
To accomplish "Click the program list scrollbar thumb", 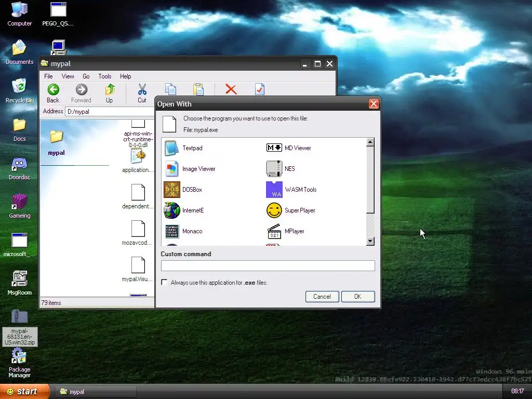I will pyautogui.click(x=370, y=180).
